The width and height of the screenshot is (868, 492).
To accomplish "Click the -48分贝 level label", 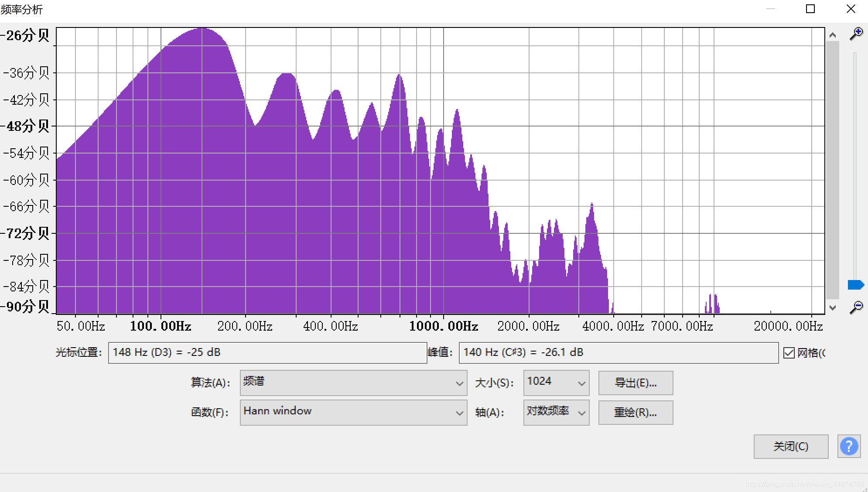I will pos(25,126).
